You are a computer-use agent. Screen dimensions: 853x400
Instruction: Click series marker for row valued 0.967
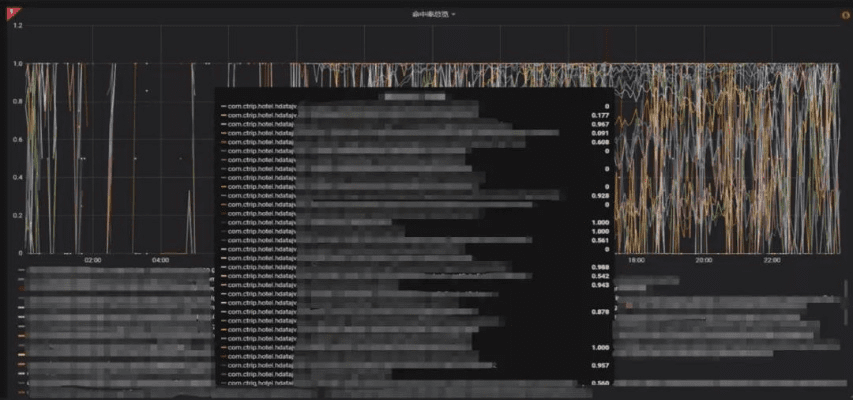click(x=223, y=124)
